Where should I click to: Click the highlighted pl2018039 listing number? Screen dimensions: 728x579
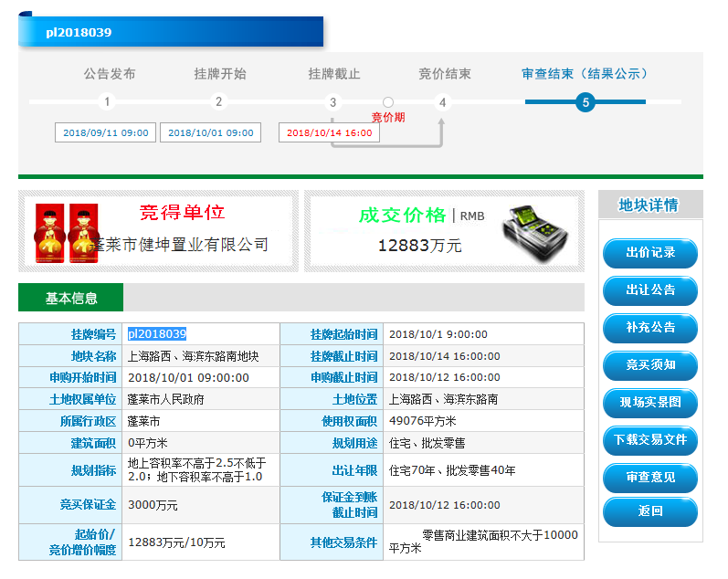157,334
